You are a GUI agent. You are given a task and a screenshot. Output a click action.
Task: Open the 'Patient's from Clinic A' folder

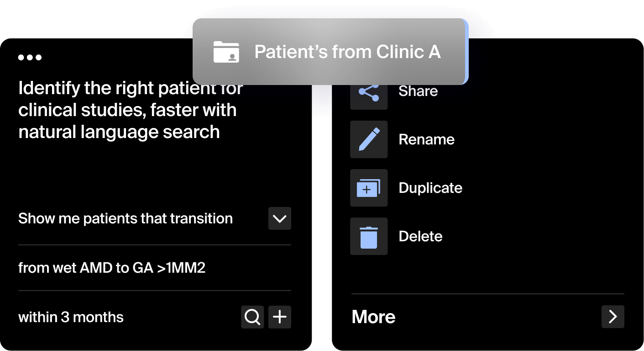click(347, 52)
